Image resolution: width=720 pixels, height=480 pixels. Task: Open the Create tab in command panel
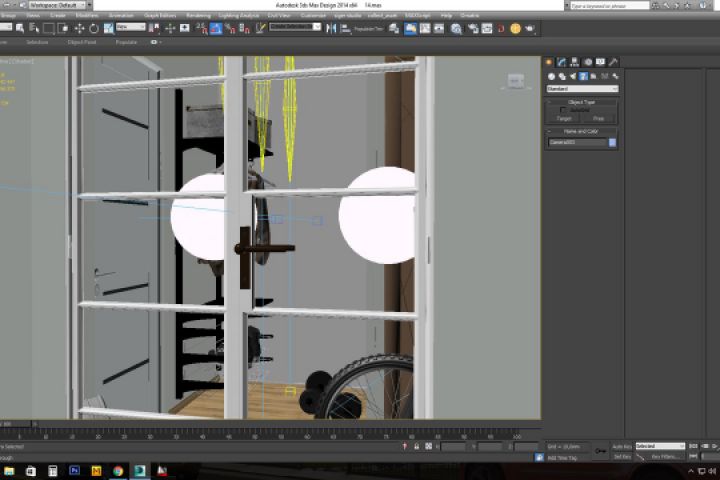click(x=549, y=62)
